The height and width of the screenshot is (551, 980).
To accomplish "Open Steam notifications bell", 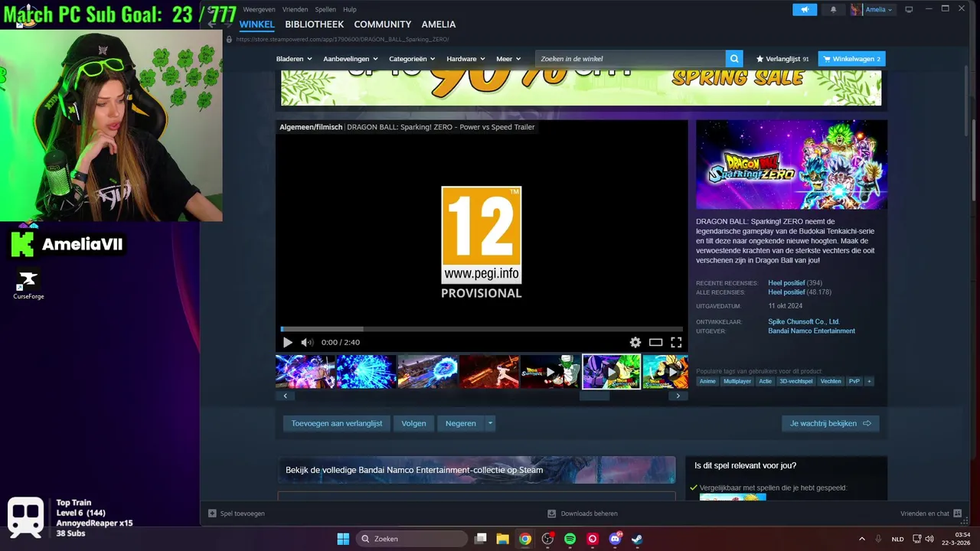I will [833, 9].
